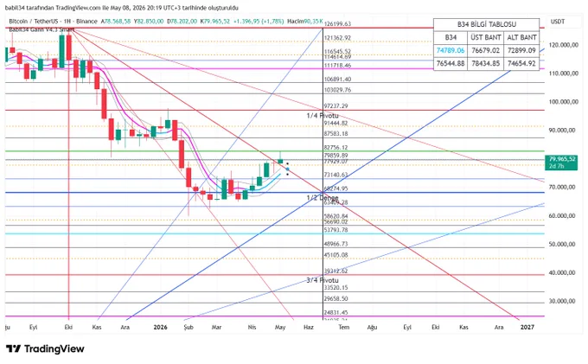Click the Gann level 45105.08
This screenshot has height=364, width=588.
click(336, 255)
